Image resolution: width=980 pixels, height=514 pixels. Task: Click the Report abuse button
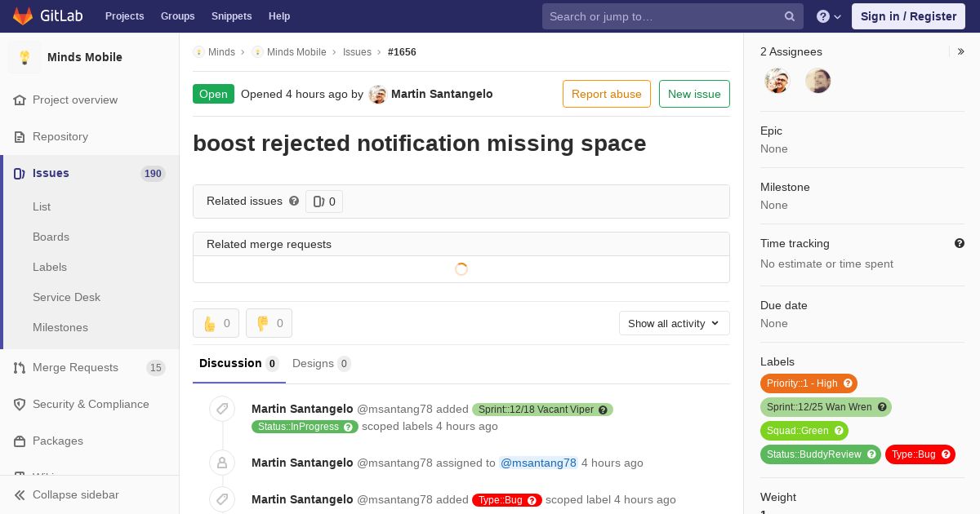pos(607,94)
